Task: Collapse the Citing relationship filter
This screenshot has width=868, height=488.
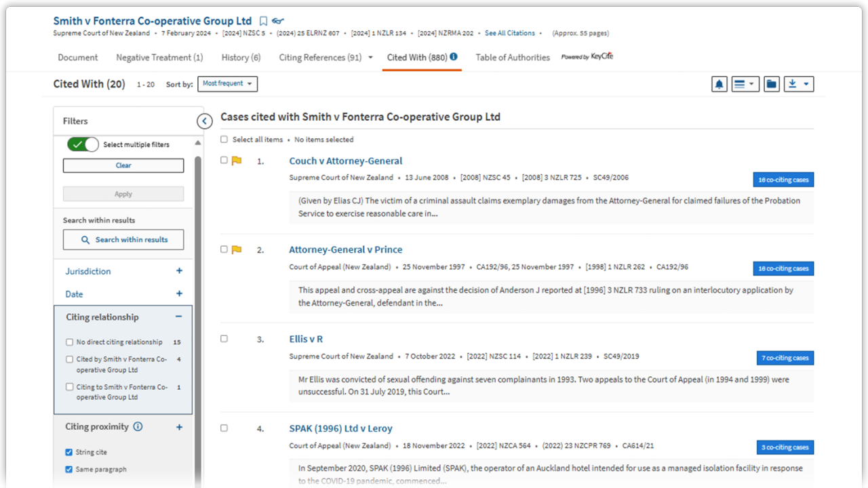Action: click(178, 317)
